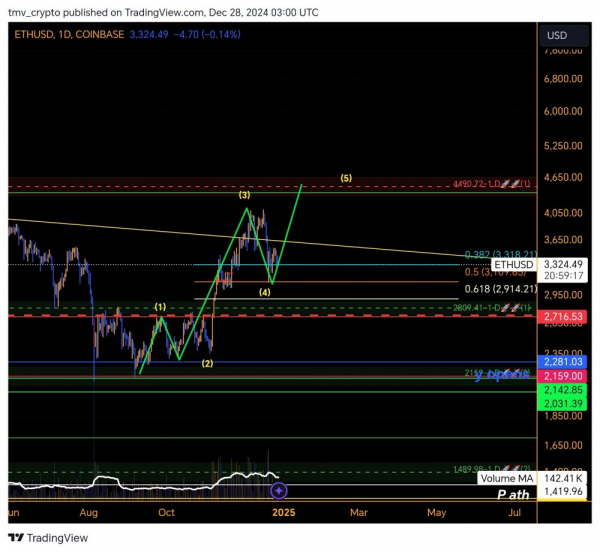Click the blue 2,281.03 price tag

[x=562, y=360]
